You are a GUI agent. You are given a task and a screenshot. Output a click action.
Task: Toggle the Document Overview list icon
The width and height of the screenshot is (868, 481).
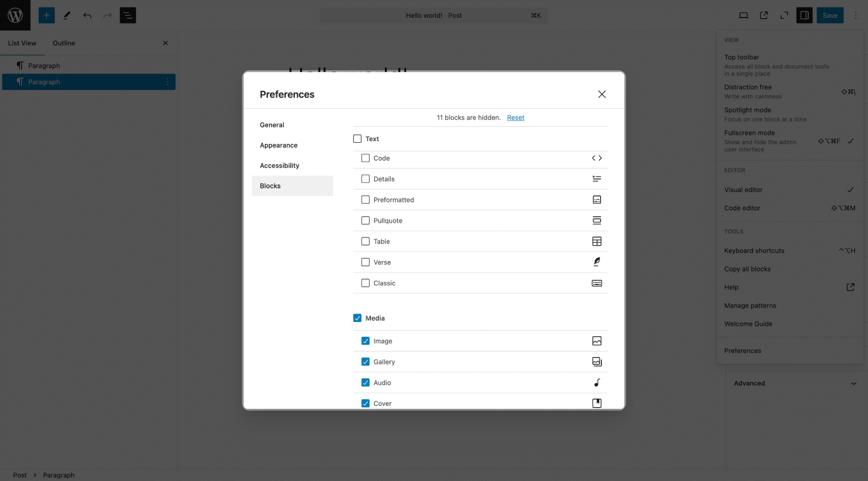pos(128,15)
